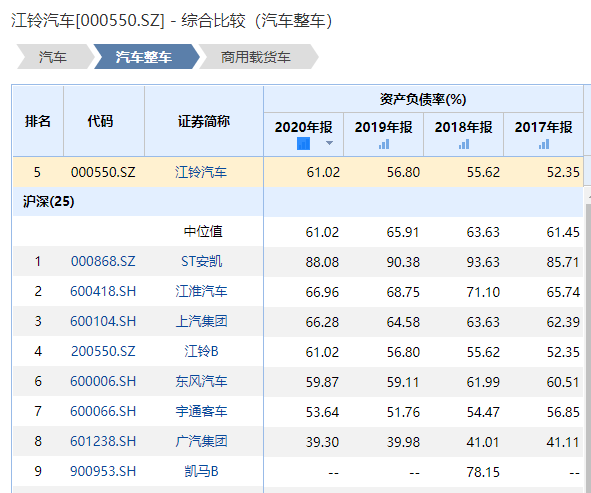Image resolution: width=591 pixels, height=493 pixels.
Task: Click the 2020年报 bar chart icon
Action: (x=303, y=144)
